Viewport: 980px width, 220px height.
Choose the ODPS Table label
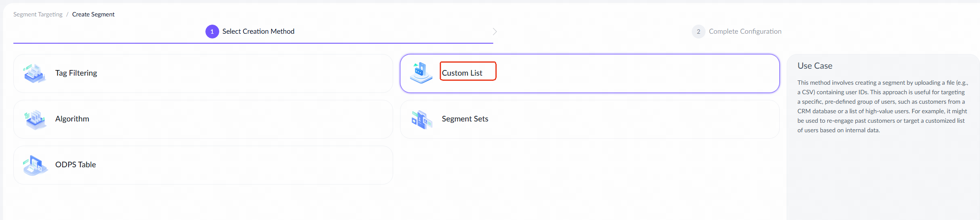(76, 165)
